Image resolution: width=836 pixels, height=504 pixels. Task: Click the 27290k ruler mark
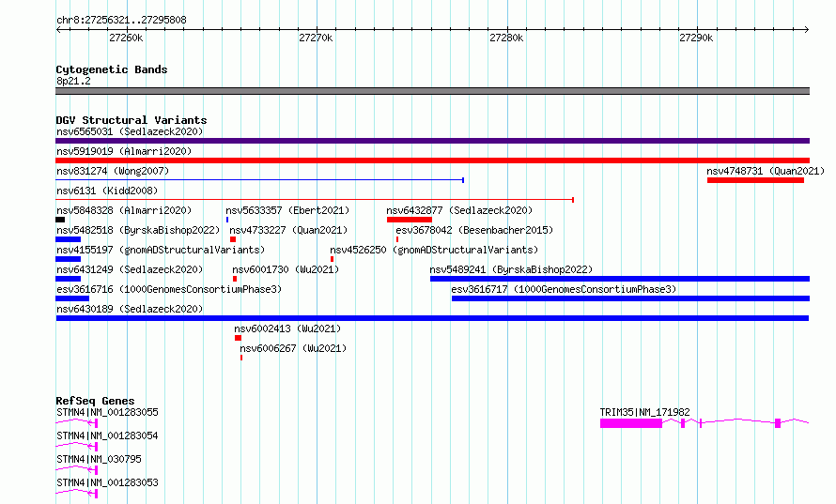point(696,38)
